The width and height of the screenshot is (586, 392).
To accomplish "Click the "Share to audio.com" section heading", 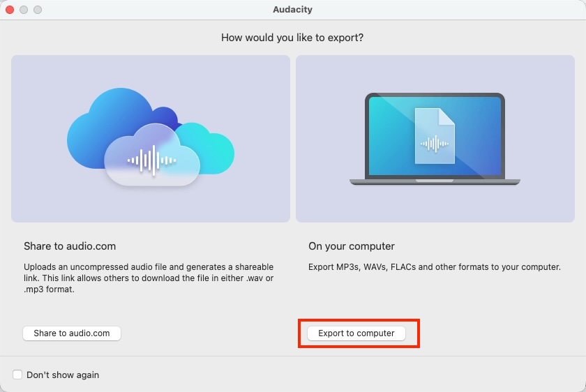I will [70, 246].
